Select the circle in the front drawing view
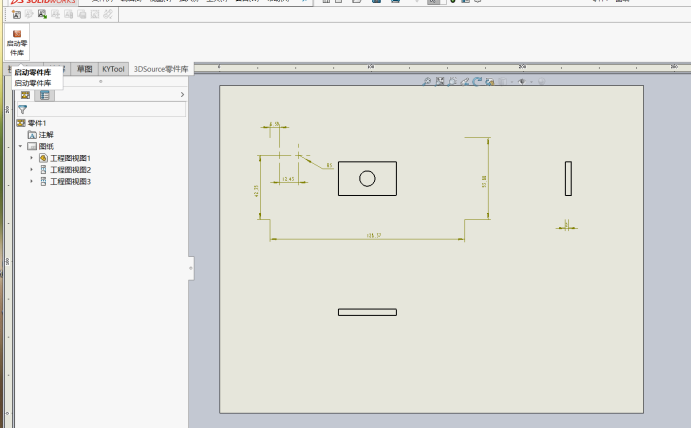 [x=367, y=179]
